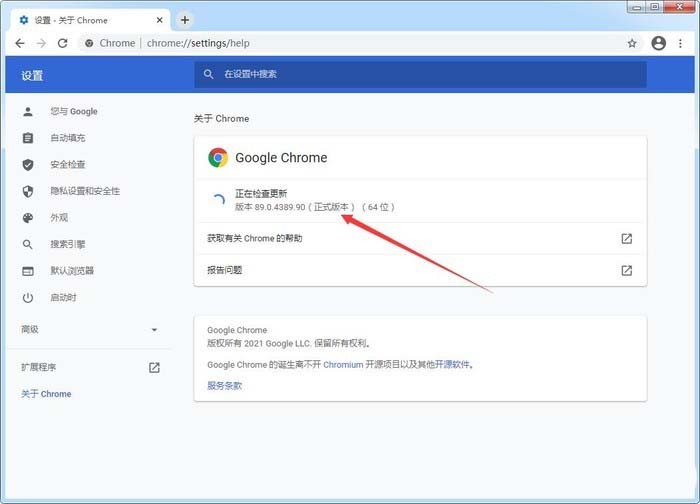Click the browser back arrow

click(20, 43)
